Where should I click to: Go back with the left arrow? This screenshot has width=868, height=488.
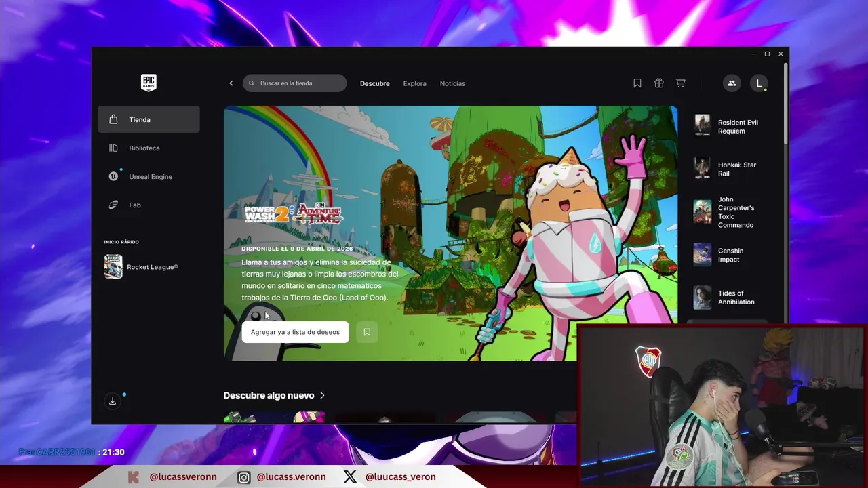(231, 83)
